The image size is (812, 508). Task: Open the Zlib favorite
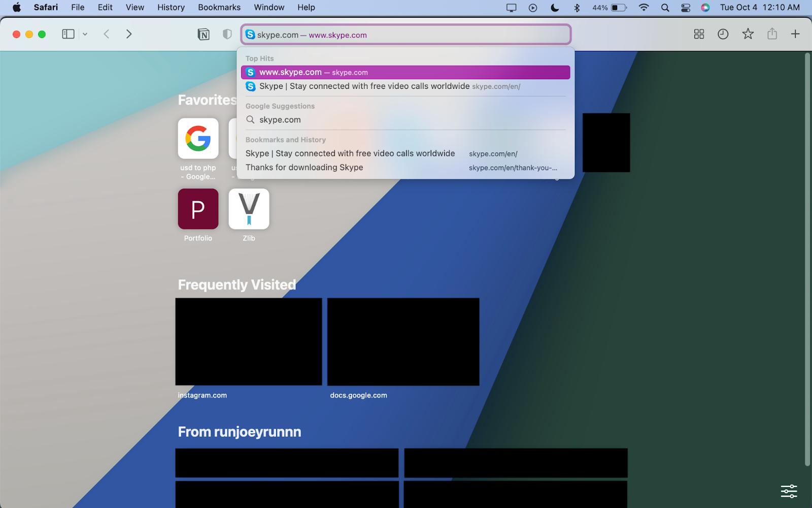(x=249, y=209)
